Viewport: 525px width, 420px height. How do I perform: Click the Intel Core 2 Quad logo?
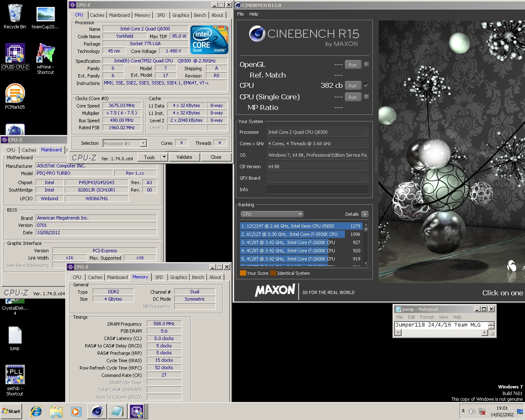[210, 39]
